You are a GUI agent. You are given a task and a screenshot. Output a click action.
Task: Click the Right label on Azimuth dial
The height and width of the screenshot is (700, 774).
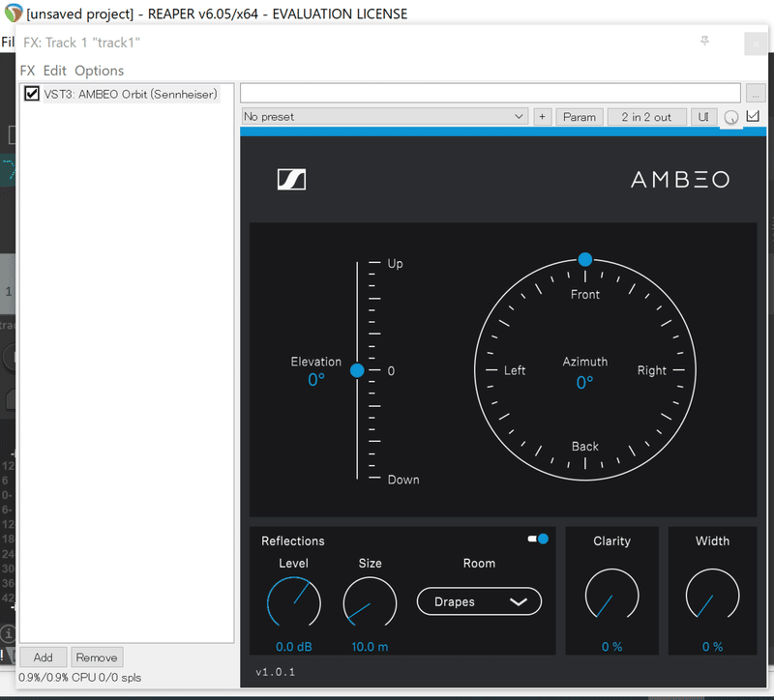[x=651, y=370]
